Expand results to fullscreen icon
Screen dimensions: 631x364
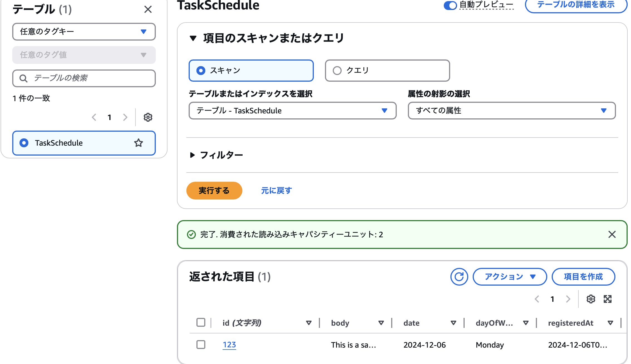(608, 299)
